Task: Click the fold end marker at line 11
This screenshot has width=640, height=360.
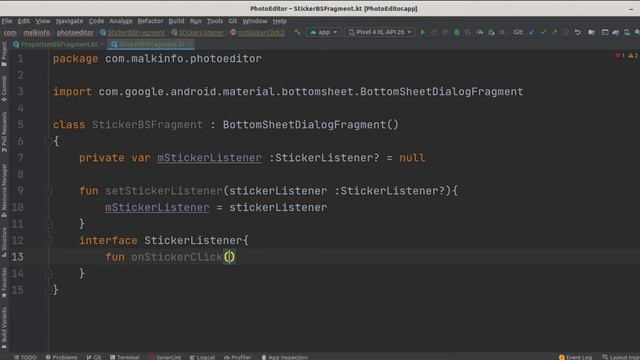Action: click(48, 224)
